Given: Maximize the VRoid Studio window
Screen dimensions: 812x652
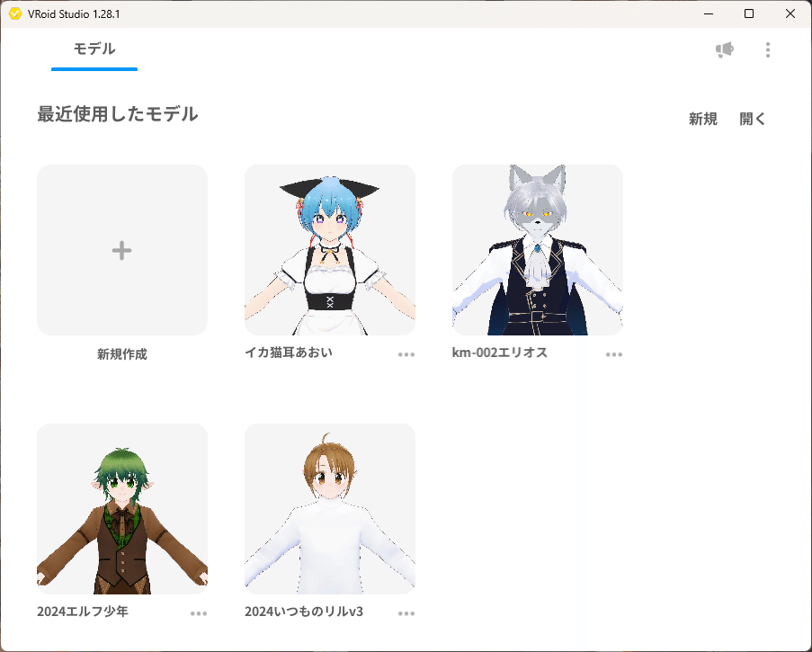Looking at the screenshot, I should pos(749,14).
